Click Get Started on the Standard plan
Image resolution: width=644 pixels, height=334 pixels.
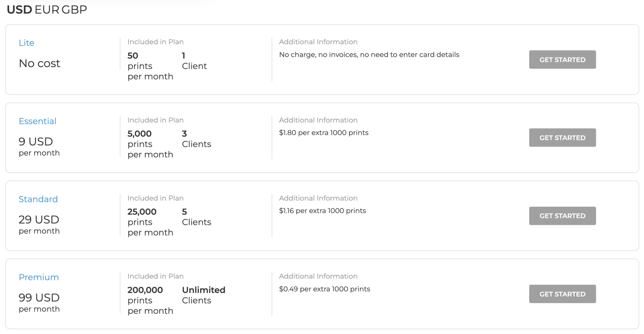(x=562, y=216)
